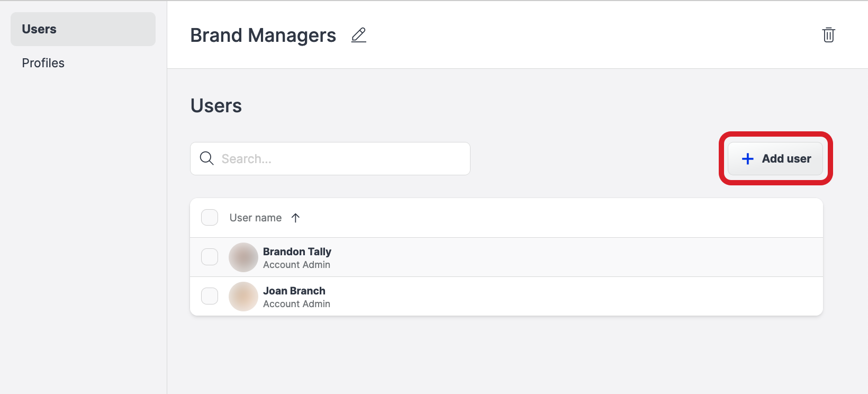Click Account Admin under Joan Branch

click(296, 304)
